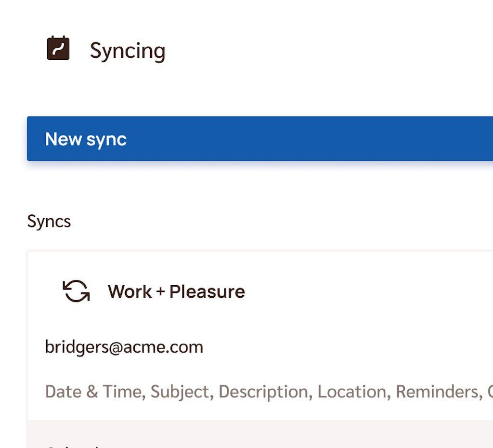Click the grey footer of the sync card

(x=259, y=434)
